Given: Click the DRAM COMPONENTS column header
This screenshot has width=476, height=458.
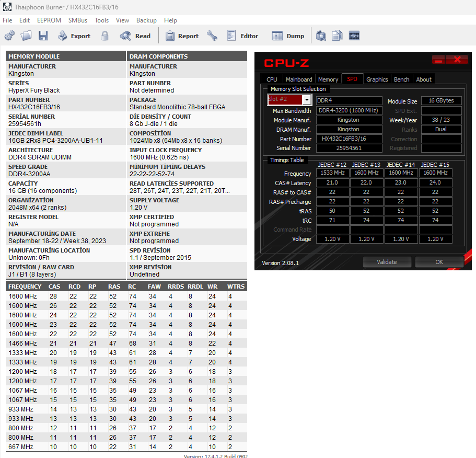Looking at the screenshot, I should (187, 56).
